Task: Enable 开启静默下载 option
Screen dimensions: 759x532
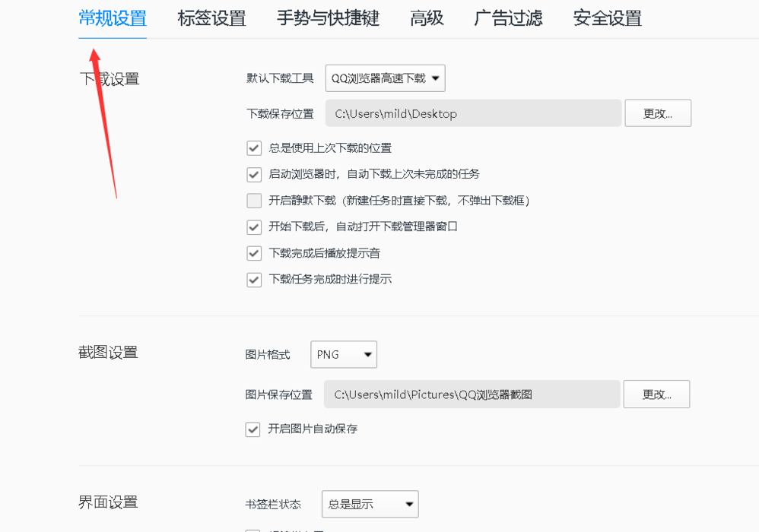Action: pyautogui.click(x=254, y=201)
